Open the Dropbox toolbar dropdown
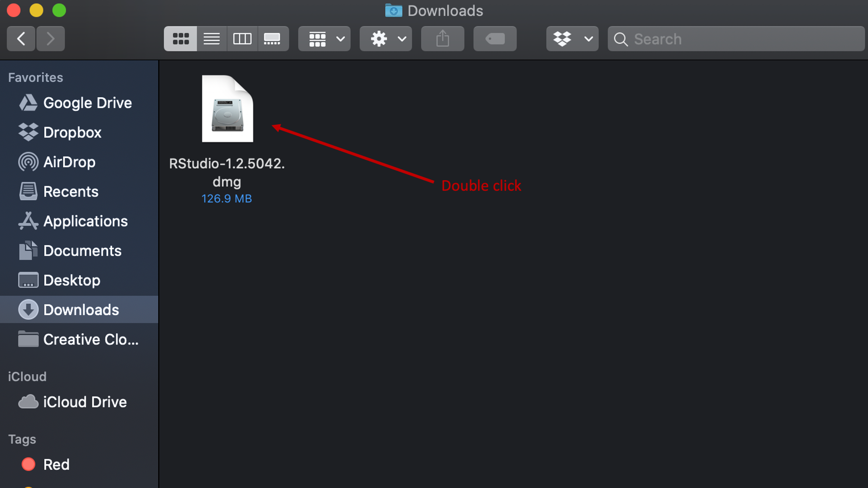Image resolution: width=868 pixels, height=488 pixels. tap(572, 39)
